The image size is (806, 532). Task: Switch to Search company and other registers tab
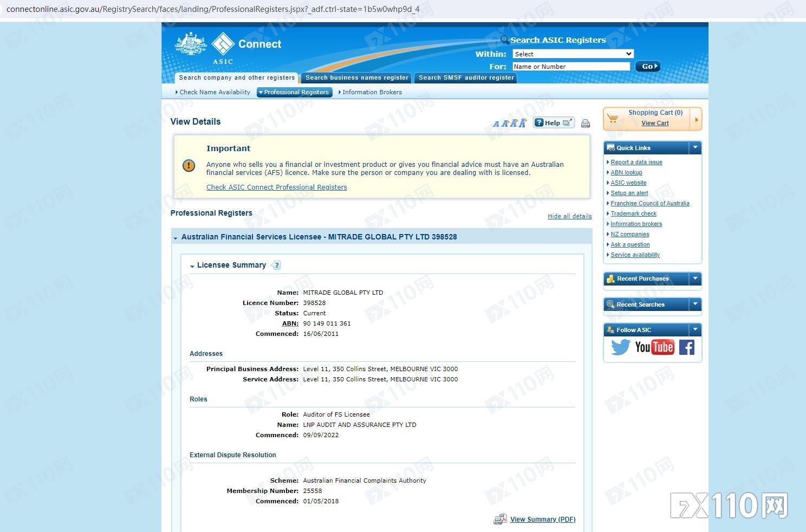[237, 78]
